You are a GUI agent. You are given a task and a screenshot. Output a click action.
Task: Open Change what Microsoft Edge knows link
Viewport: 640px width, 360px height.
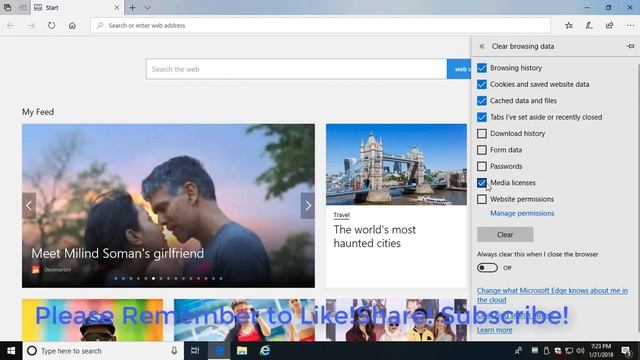tap(552, 295)
